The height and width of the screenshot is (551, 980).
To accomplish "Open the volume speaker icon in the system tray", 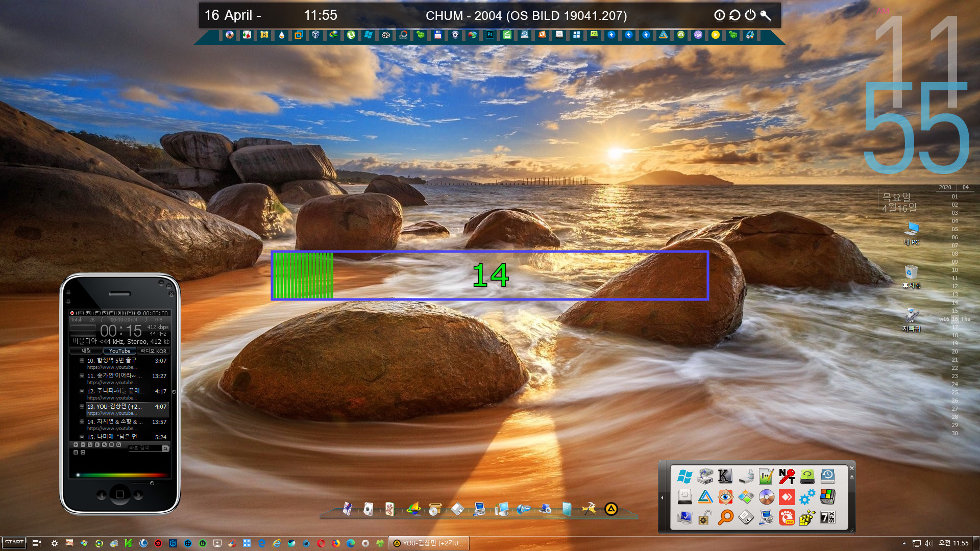I will [928, 543].
